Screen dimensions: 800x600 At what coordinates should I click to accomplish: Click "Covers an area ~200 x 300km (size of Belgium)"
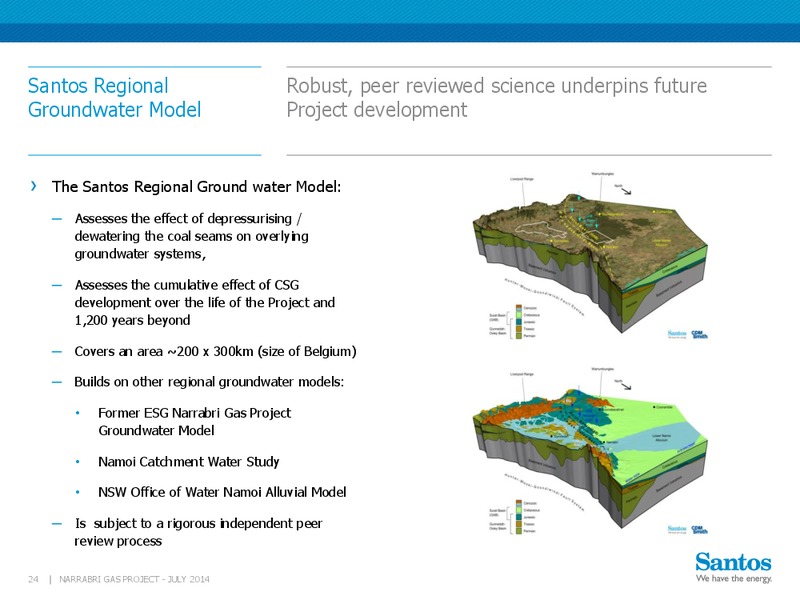click(215, 352)
